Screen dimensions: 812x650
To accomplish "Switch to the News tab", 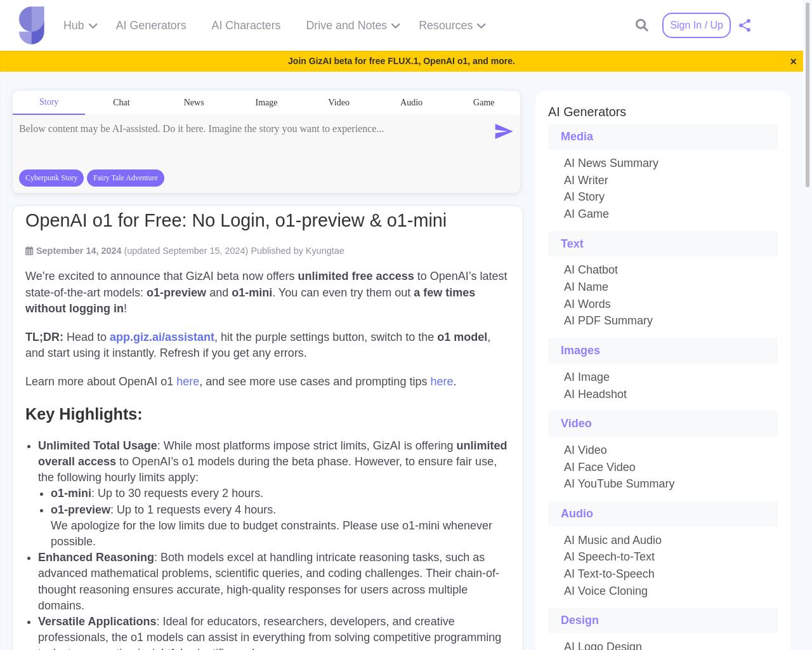I will click(x=193, y=102).
